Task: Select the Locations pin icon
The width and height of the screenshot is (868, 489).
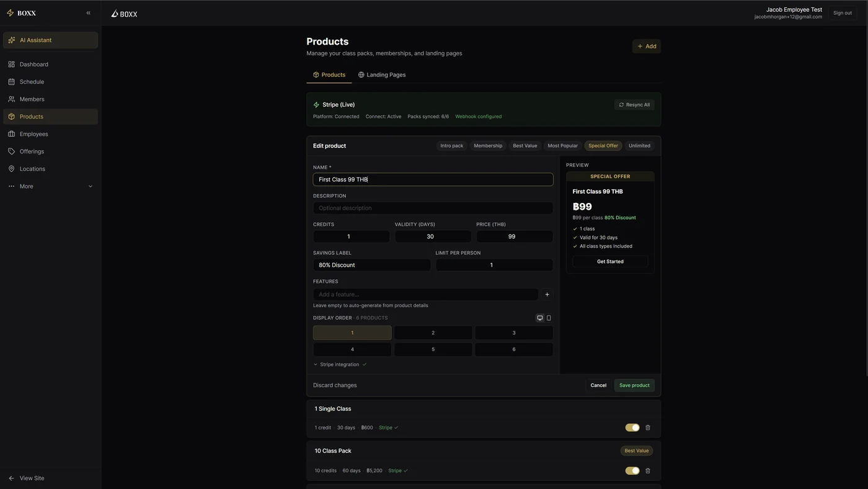Action: click(11, 168)
